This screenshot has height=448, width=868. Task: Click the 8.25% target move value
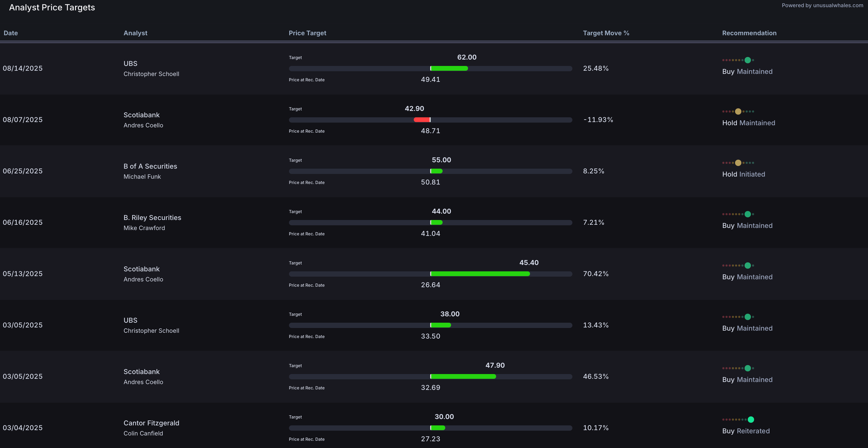click(594, 171)
